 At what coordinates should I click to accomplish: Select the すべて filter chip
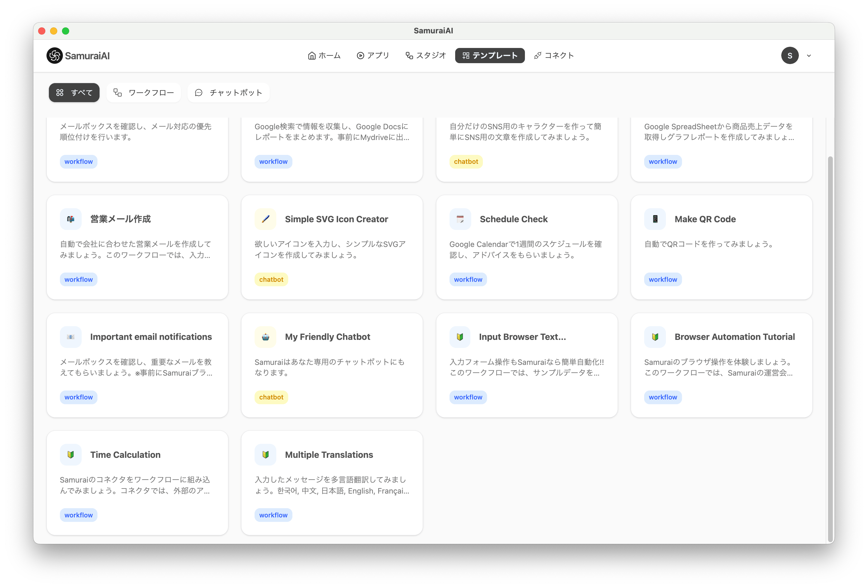(x=74, y=93)
